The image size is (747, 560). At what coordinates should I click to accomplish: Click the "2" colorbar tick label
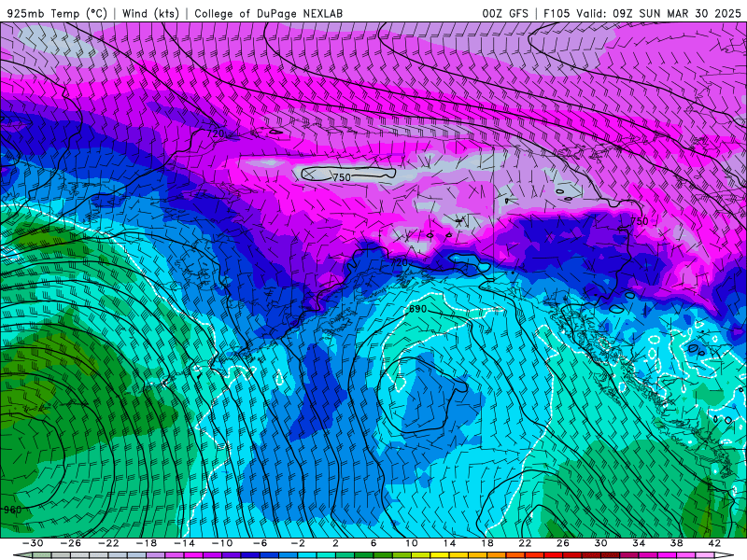click(x=335, y=543)
